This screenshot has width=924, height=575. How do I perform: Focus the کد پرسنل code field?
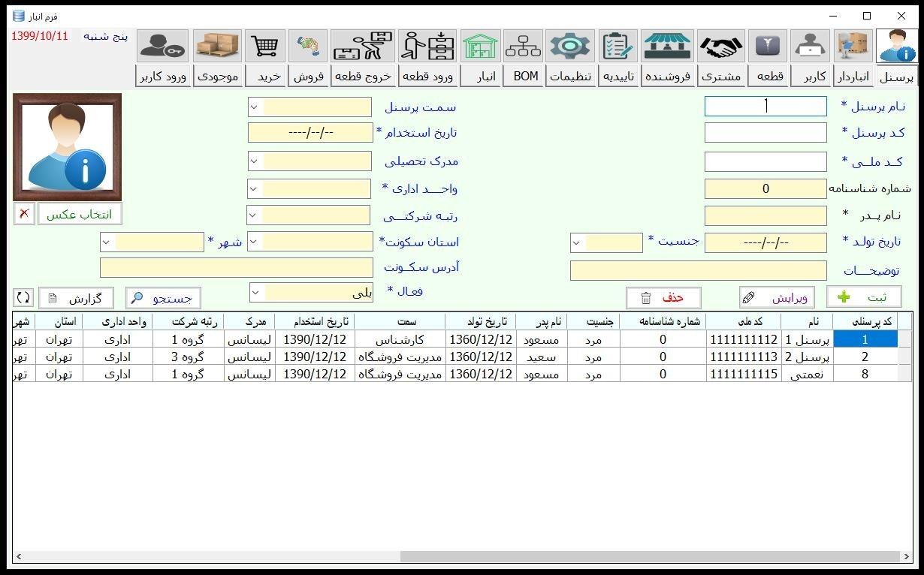click(765, 133)
